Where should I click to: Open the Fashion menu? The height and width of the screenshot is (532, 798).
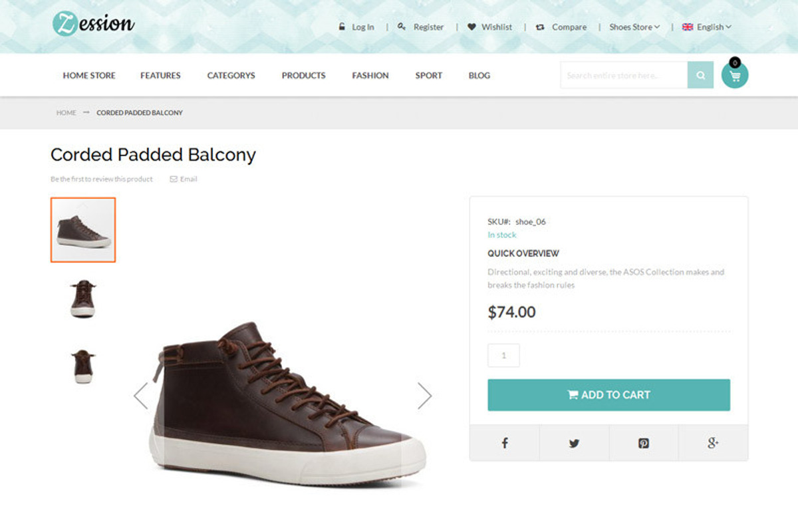(370, 76)
